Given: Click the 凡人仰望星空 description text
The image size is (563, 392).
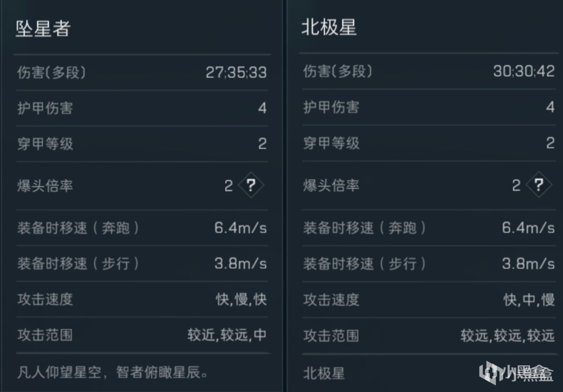Looking at the screenshot, I should (112, 373).
